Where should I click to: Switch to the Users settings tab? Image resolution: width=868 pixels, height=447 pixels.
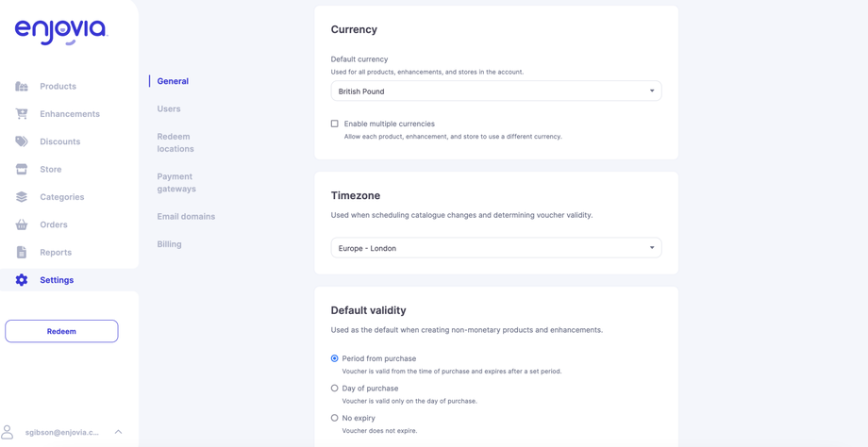169,109
